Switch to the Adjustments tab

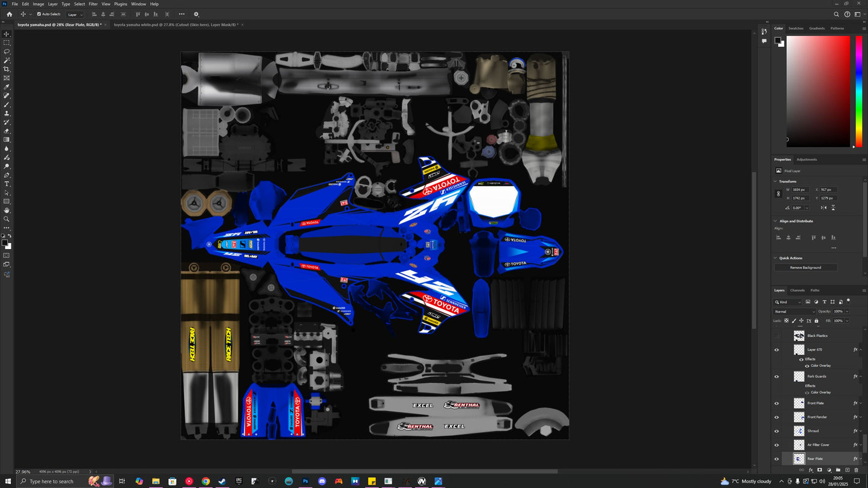tap(807, 160)
